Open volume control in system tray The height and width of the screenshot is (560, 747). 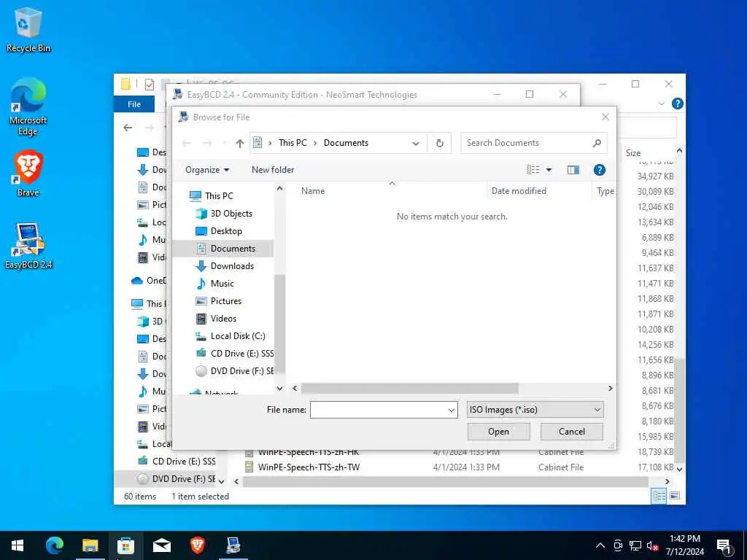(652, 545)
